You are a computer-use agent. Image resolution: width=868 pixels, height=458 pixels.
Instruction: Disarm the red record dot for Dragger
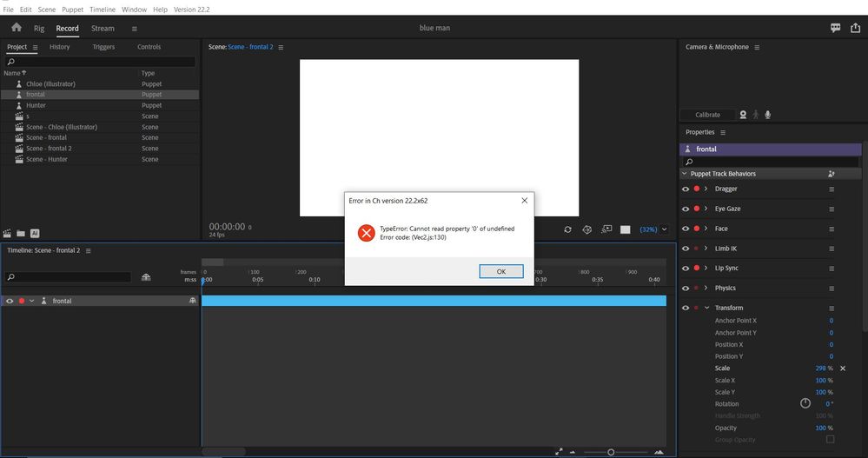[x=696, y=189]
